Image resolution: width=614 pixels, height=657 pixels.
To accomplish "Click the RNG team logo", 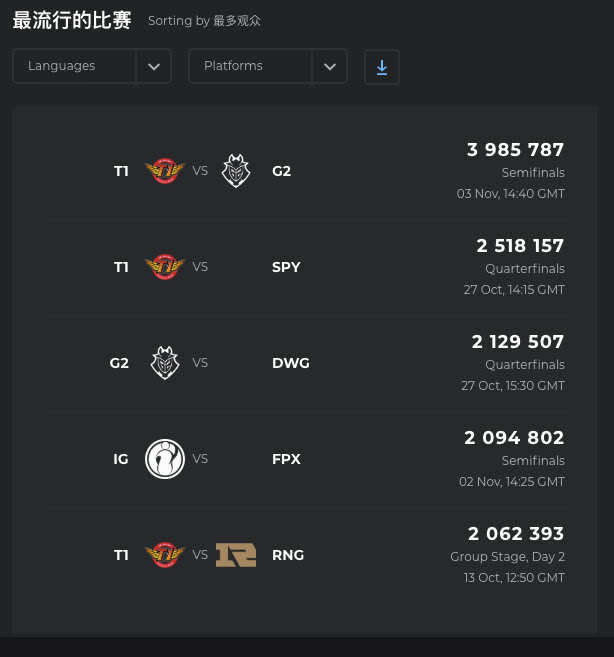I will [x=236, y=555].
